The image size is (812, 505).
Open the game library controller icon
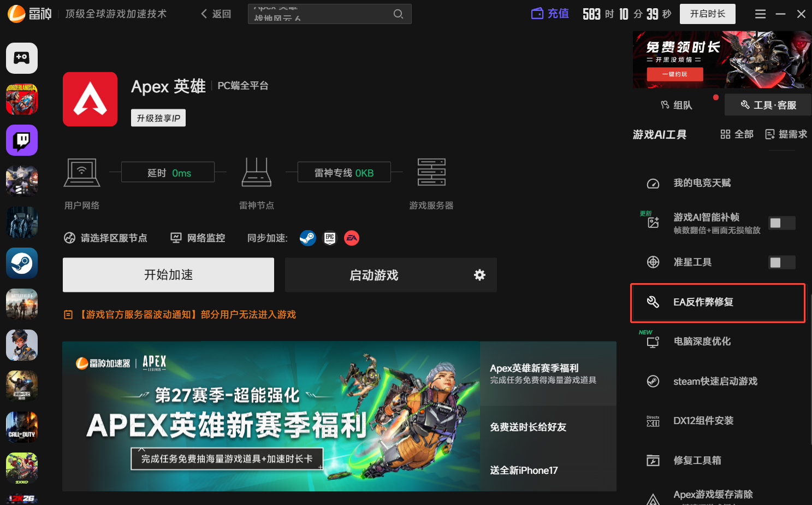coord(22,58)
